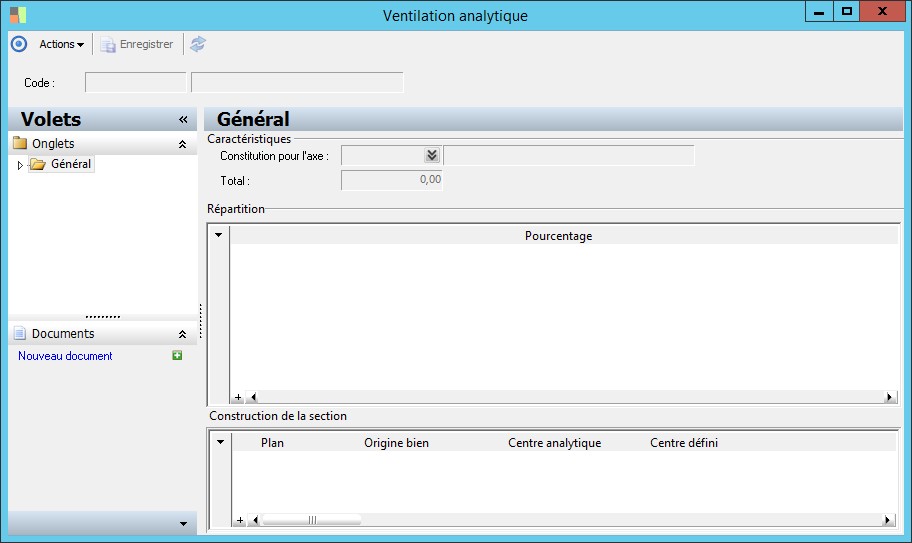
Task: Click right scroll arrow in section grid
Action: [x=888, y=520]
